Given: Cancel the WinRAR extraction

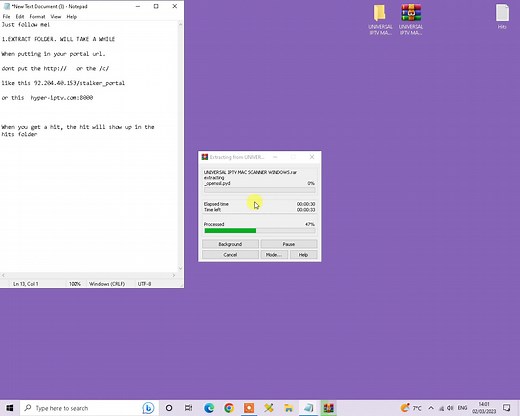Looking at the screenshot, I should pyautogui.click(x=230, y=255).
